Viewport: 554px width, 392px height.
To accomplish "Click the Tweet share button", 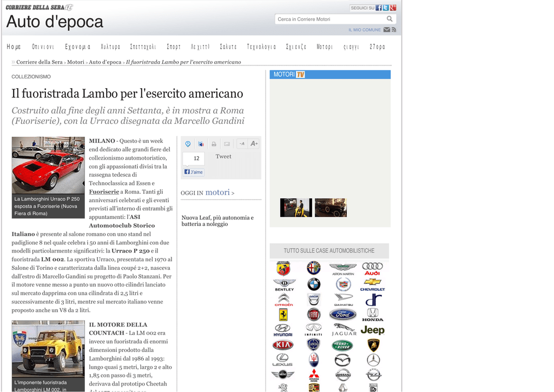I will pos(223,156).
